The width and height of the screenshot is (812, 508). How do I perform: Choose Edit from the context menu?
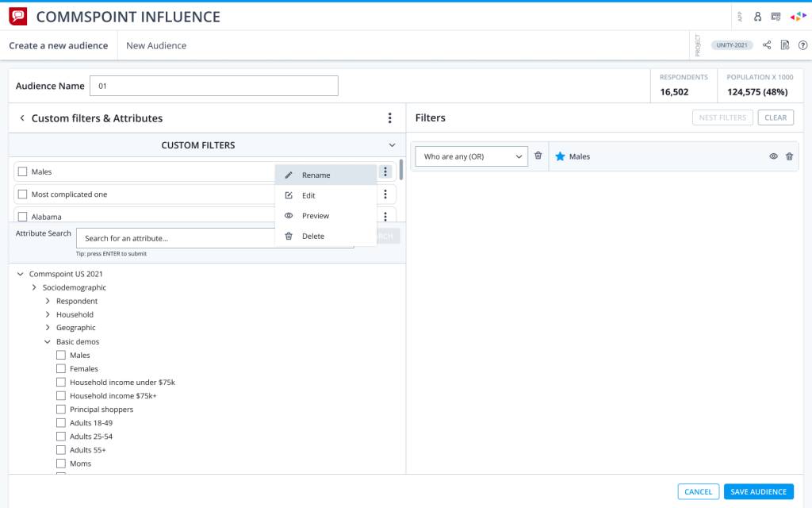click(326, 195)
